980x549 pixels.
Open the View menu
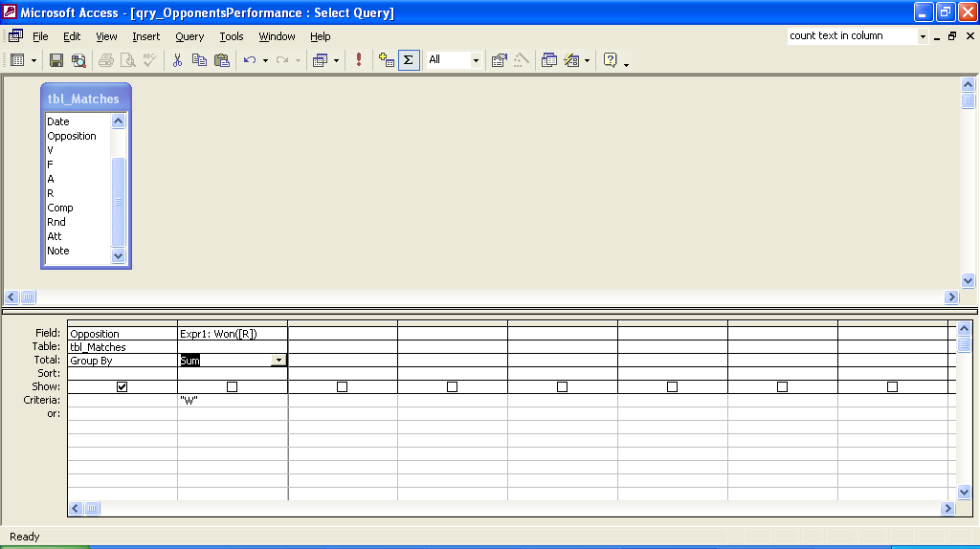click(106, 36)
